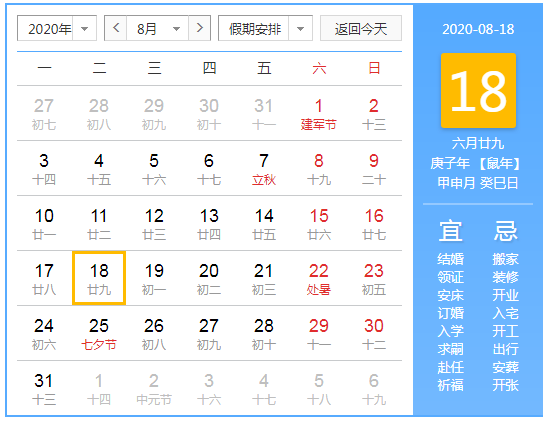
Task: Open the 假期安排 holiday dropdown
Action: 265,28
